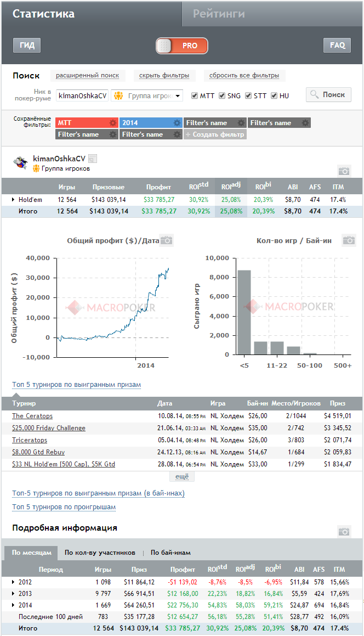Show more tournaments with ещё
The width and height of the screenshot is (364, 636).
click(182, 477)
